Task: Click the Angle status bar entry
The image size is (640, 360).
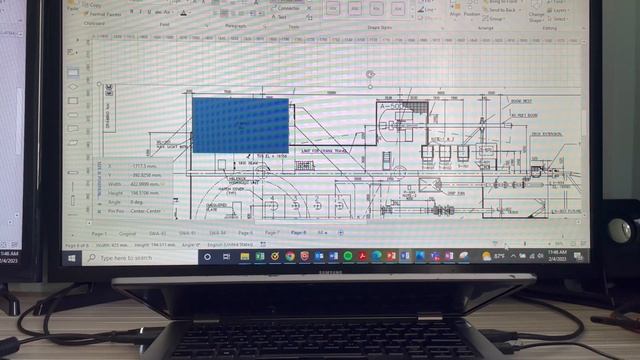Action: coord(191,245)
